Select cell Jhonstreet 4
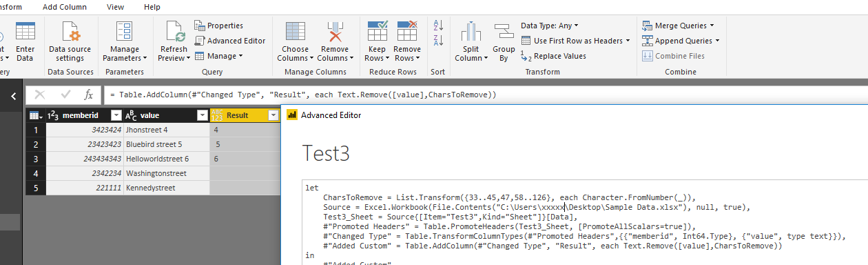This screenshot has width=868, height=265. [x=166, y=130]
